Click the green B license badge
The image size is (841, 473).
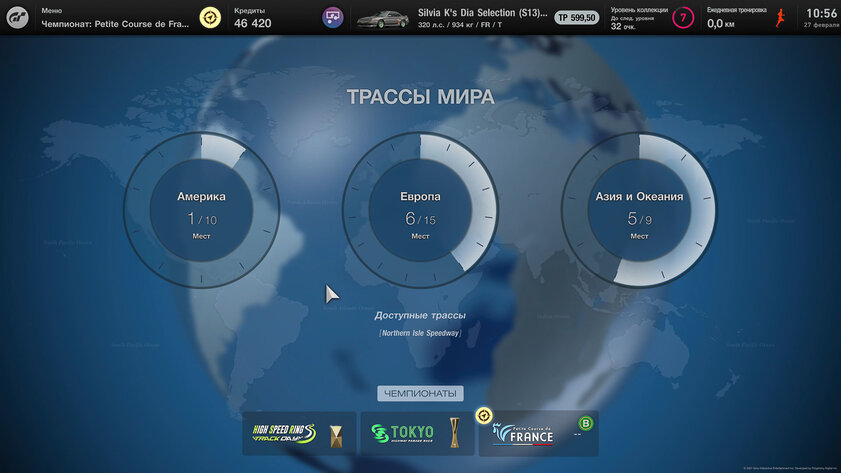[585, 424]
